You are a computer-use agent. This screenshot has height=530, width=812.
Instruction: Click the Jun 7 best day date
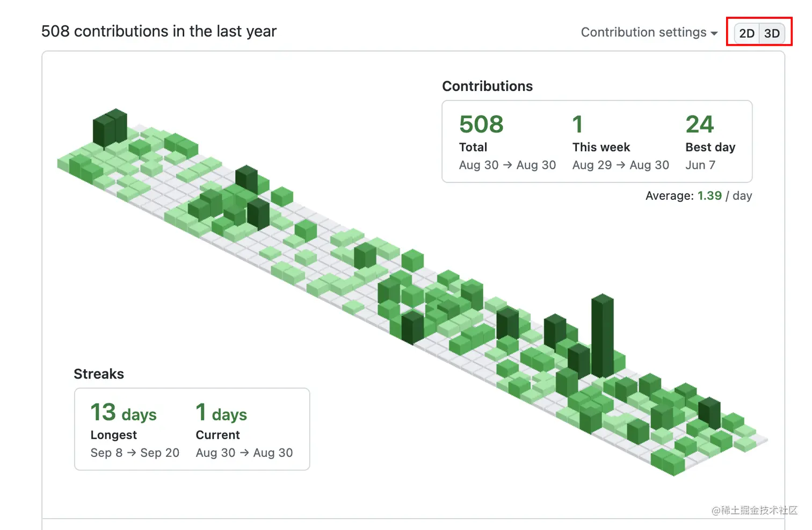700,165
